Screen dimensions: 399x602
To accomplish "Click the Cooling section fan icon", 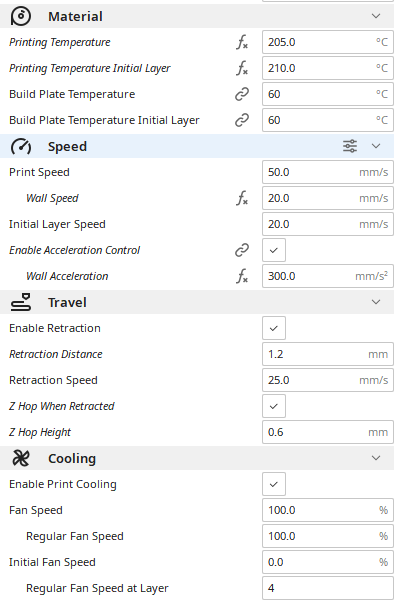I will 21,458.
